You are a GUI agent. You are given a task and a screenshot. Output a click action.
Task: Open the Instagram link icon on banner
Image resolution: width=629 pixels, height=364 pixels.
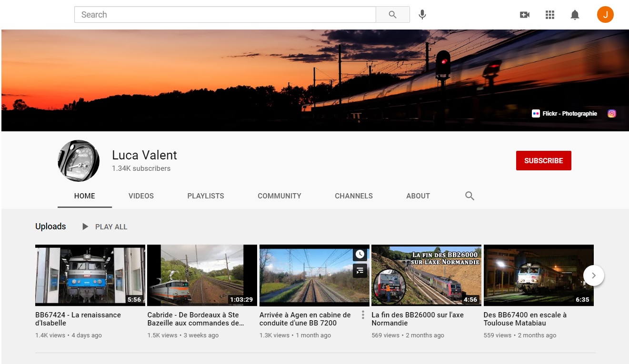pos(612,113)
